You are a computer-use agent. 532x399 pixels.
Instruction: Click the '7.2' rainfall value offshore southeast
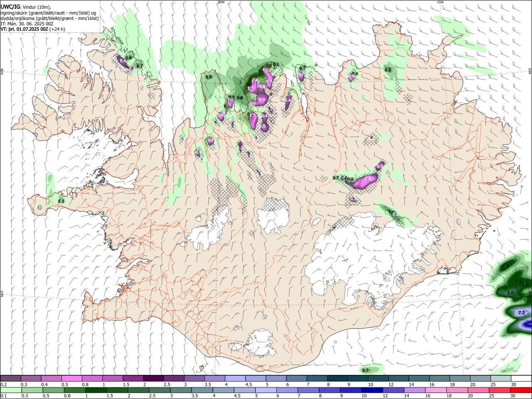[522, 312]
